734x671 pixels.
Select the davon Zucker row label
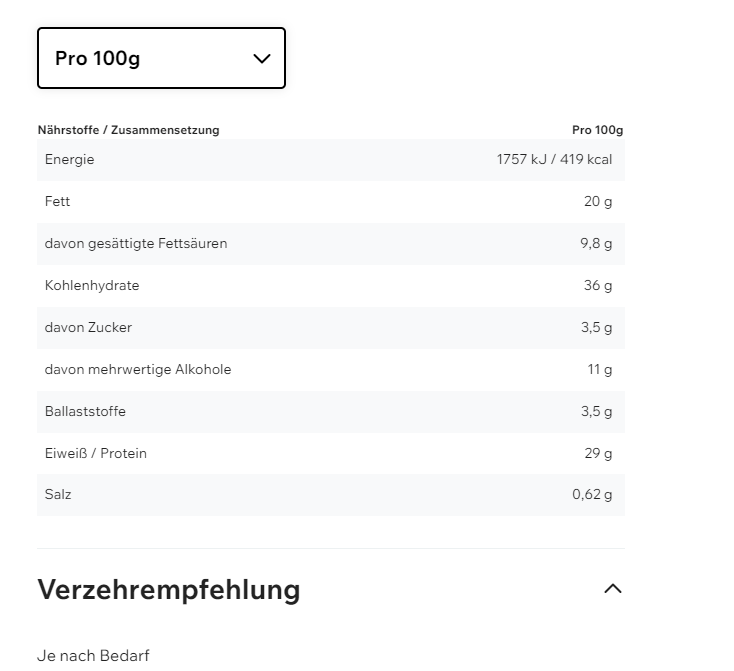pos(88,327)
